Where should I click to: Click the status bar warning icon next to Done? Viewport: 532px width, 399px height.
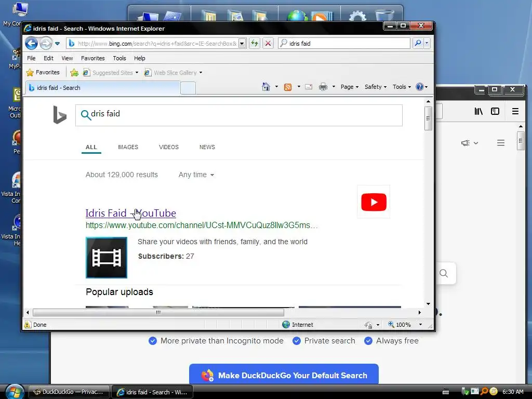pyautogui.click(x=28, y=325)
